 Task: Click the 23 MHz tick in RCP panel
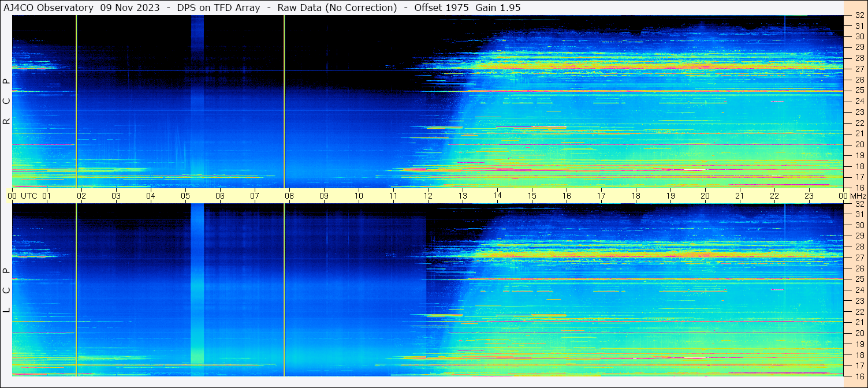(x=859, y=112)
